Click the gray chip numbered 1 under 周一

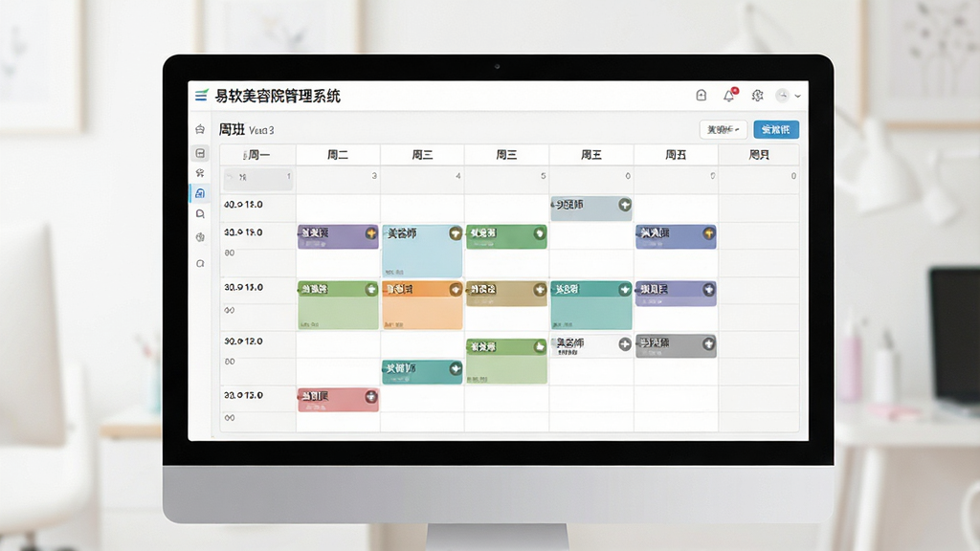pyautogui.click(x=258, y=179)
